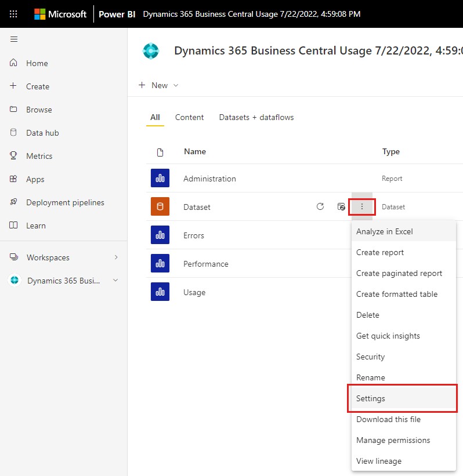Select Create paginated report
463x476 pixels.
tap(404, 274)
